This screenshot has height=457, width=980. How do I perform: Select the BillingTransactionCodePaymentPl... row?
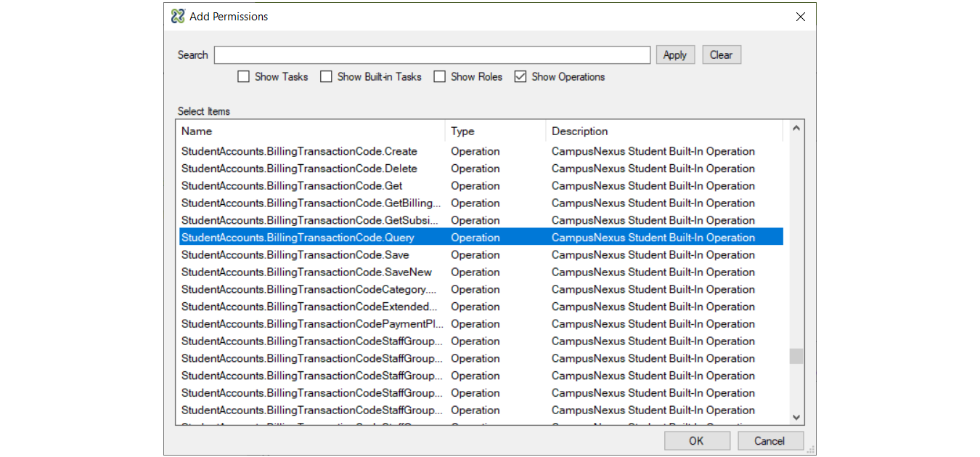(x=481, y=324)
